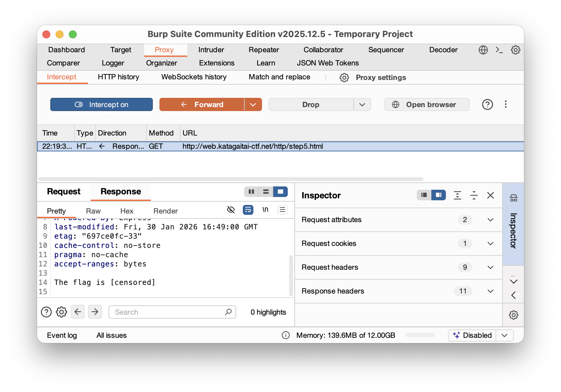Switch to the Repeater tab

point(264,50)
